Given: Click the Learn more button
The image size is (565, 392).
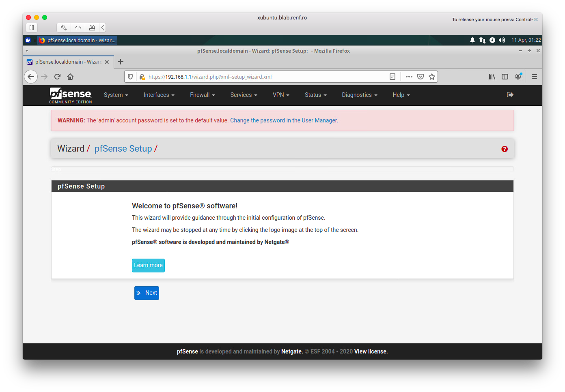Looking at the screenshot, I should pos(148,266).
